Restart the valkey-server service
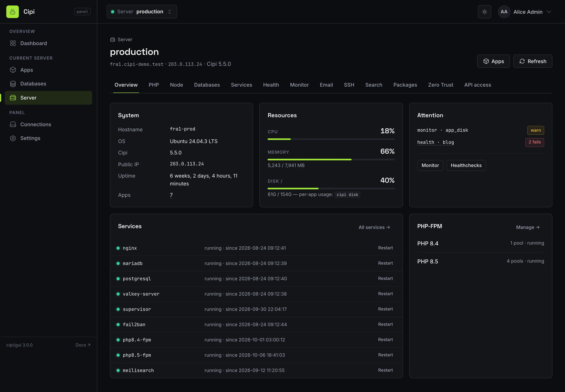This screenshot has height=392, width=565. pos(385,293)
